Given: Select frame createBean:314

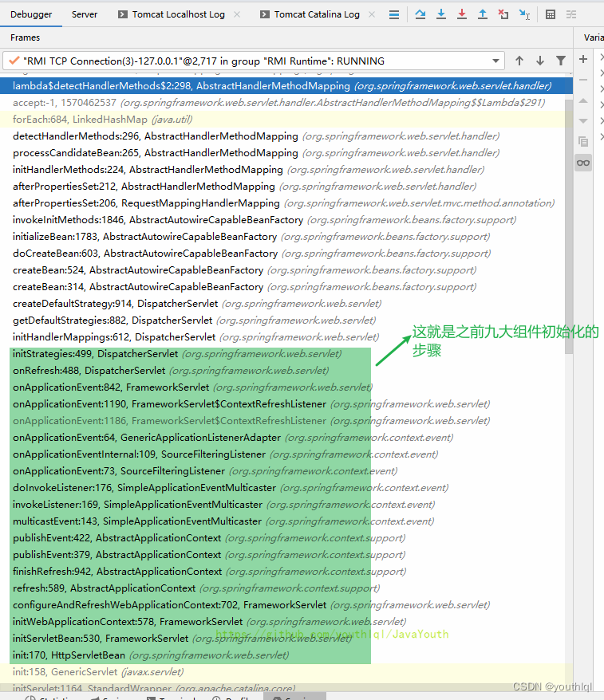Looking at the screenshot, I should (x=282, y=286).
